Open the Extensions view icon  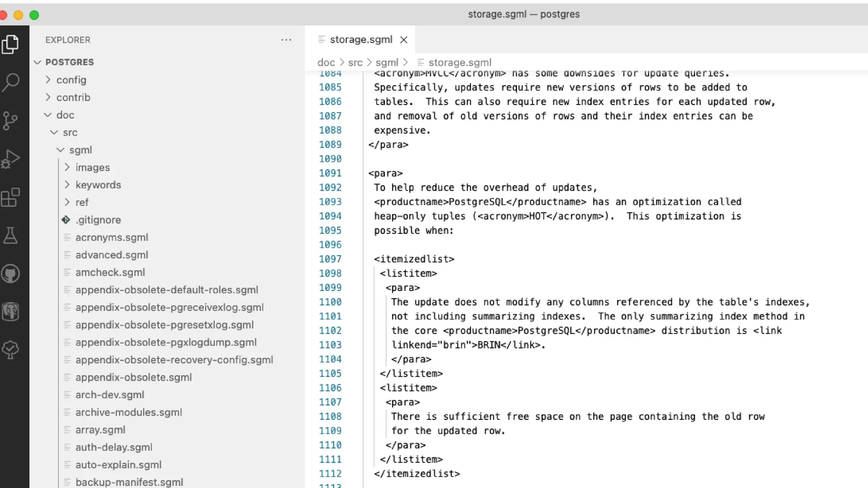pos(10,197)
